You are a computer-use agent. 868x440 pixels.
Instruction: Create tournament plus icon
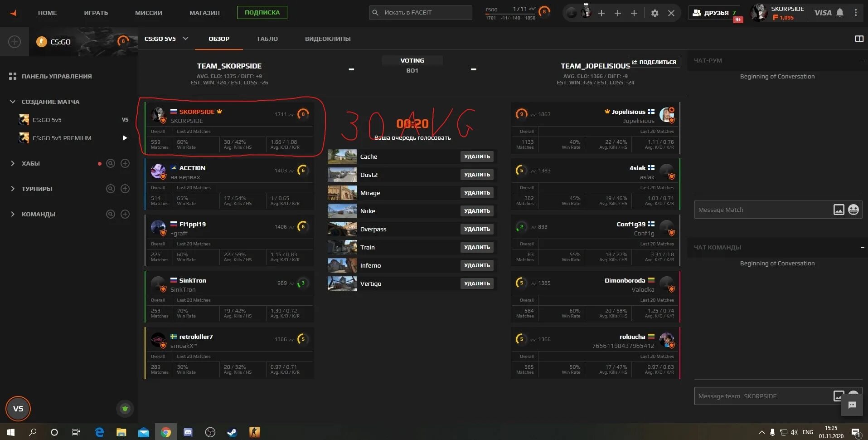click(x=125, y=189)
